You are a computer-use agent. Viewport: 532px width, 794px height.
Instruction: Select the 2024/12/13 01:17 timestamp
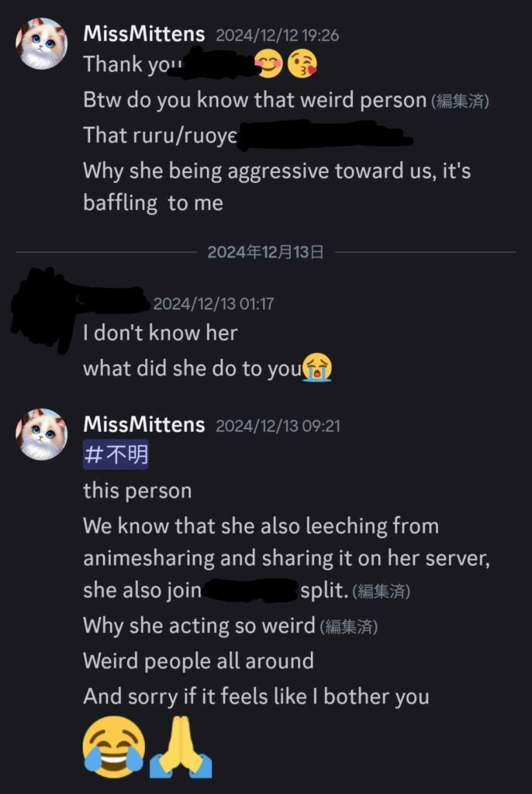point(213,304)
